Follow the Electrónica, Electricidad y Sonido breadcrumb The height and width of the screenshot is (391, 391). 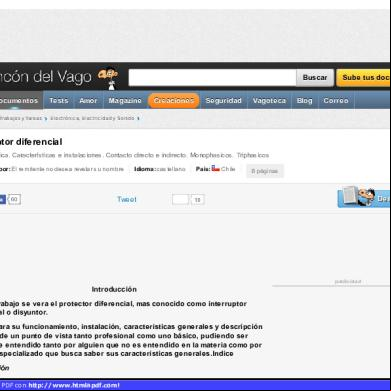tap(92, 118)
